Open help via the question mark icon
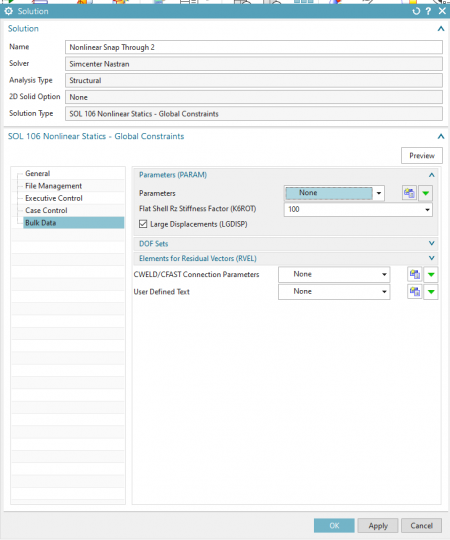 coord(428,11)
